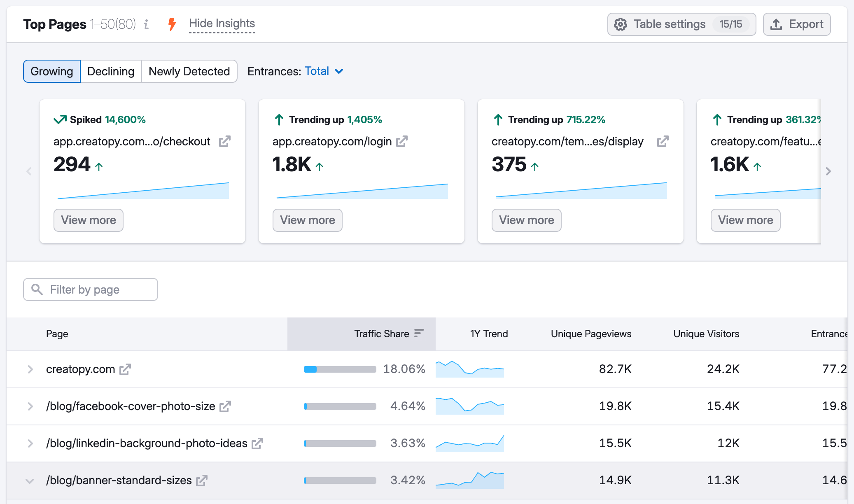The image size is (854, 504).
Task: Click the 24.2K unique visitors value
Action: click(x=723, y=369)
